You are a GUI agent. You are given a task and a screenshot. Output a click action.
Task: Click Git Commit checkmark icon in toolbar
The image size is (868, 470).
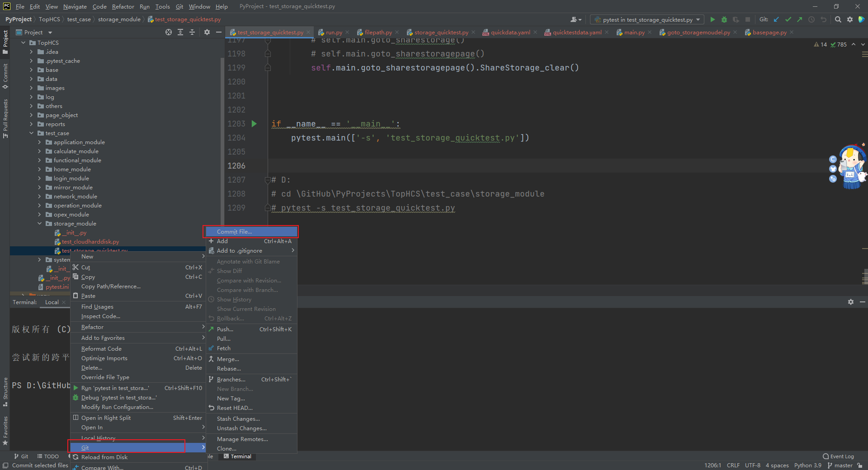pos(788,19)
